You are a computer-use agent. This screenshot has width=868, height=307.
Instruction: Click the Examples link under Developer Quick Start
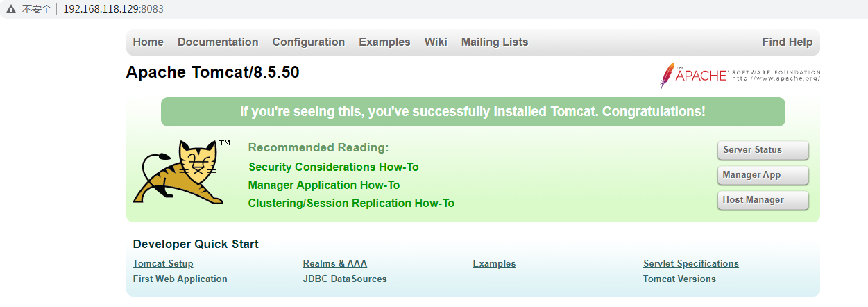[495, 264]
